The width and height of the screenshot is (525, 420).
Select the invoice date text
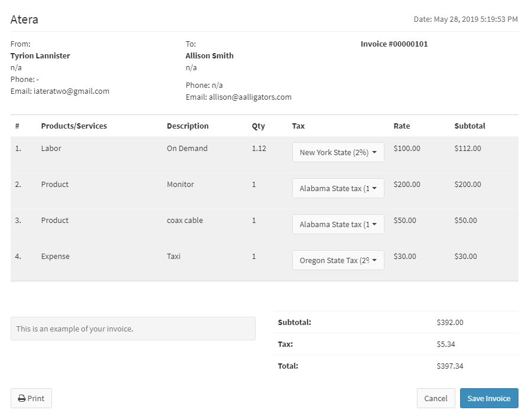coord(466,19)
